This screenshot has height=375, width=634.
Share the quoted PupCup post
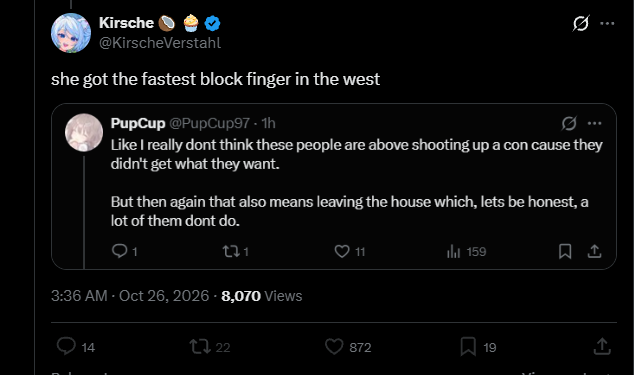pyautogui.click(x=594, y=251)
